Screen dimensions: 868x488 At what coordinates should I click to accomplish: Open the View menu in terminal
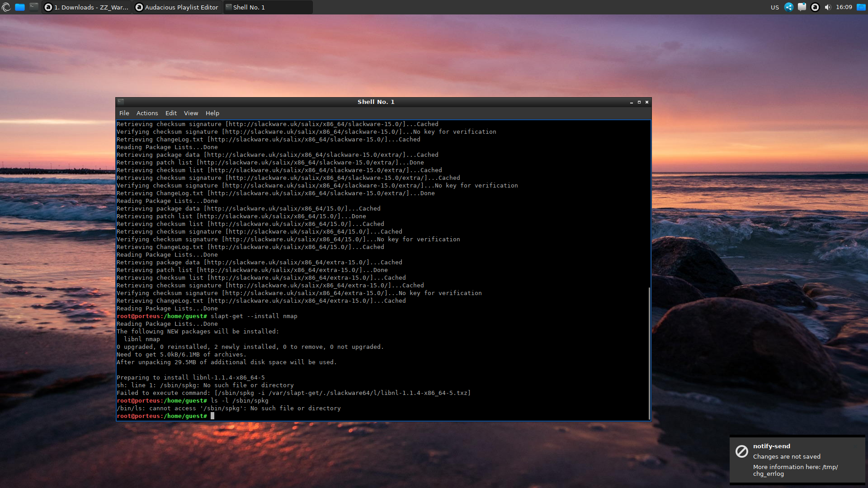click(191, 113)
